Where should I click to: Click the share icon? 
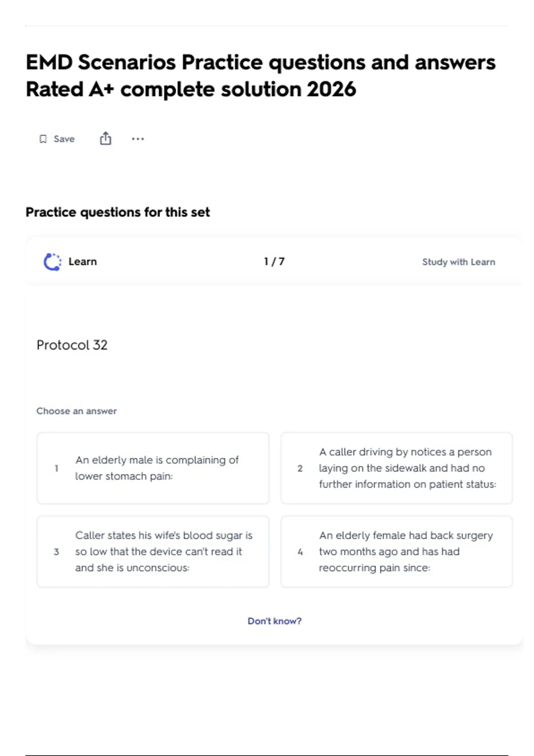[x=105, y=139]
